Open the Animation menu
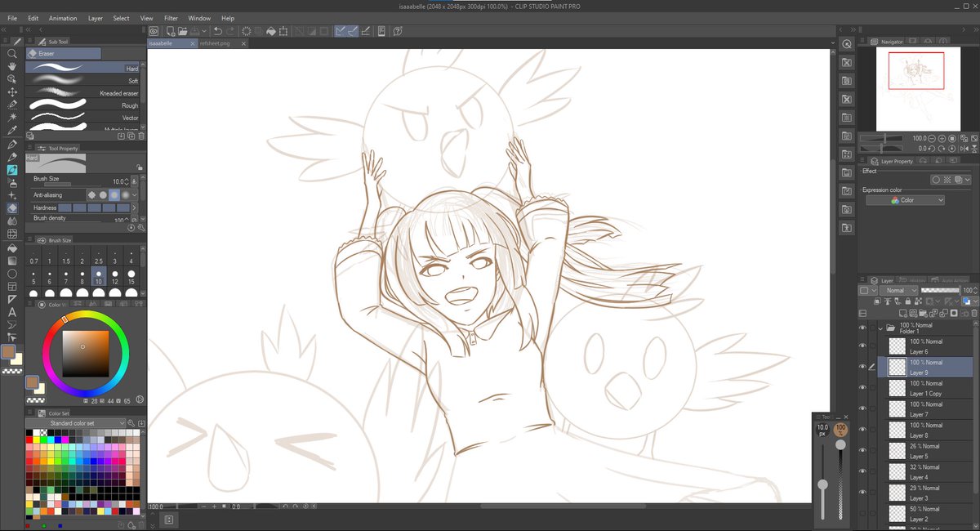The width and height of the screenshot is (980, 531). click(63, 18)
